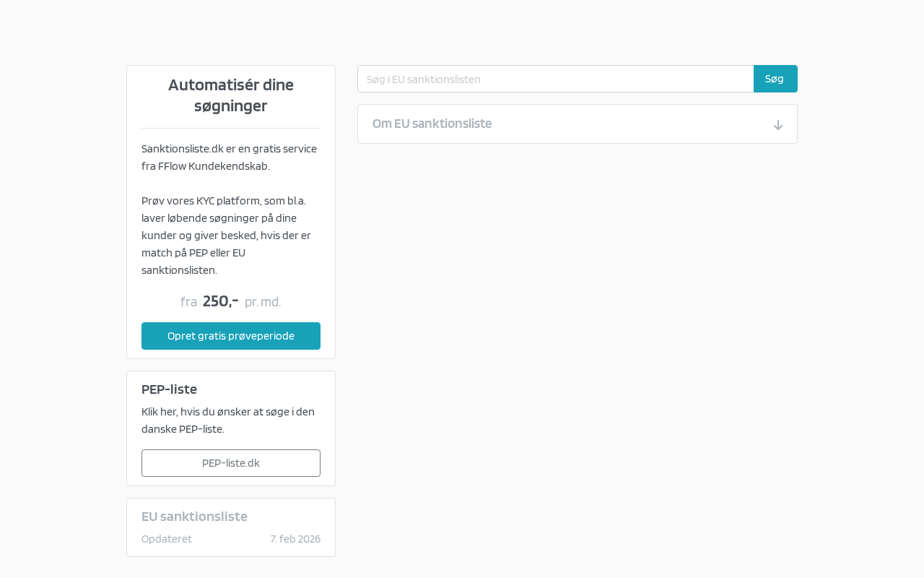The height and width of the screenshot is (578, 924).
Task: Click the down arrow icon in Om EU sanktionsliste
Action: pos(777,125)
